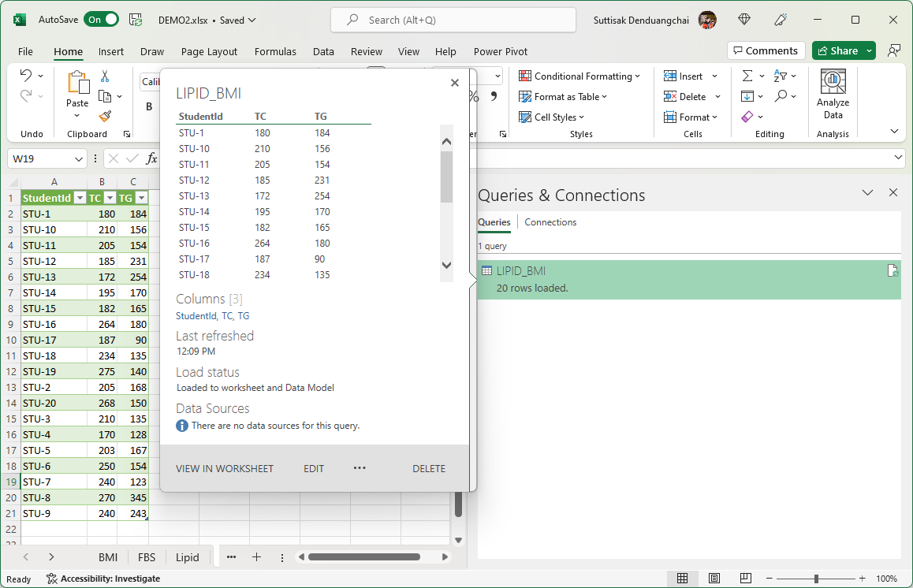
Task: Close the LIPID_BMI preview popup
Action: pyautogui.click(x=455, y=83)
